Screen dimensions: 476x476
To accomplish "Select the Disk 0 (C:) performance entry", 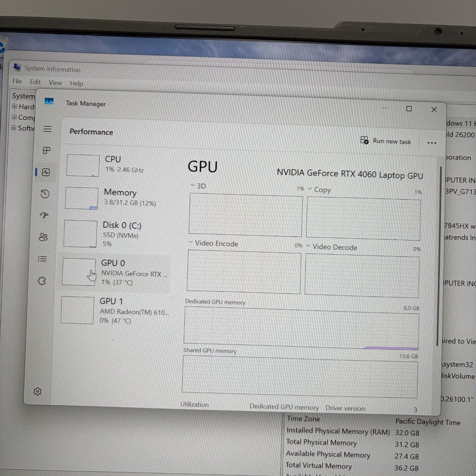I will click(x=114, y=234).
